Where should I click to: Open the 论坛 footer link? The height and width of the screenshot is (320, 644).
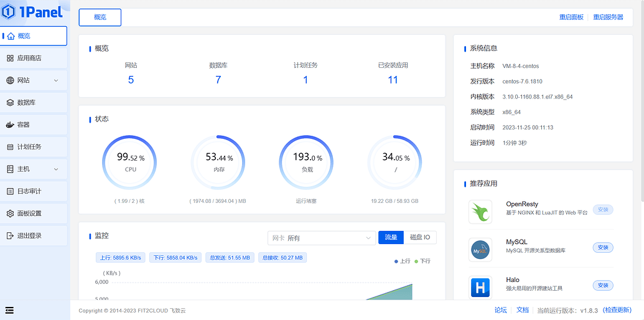[x=501, y=310]
